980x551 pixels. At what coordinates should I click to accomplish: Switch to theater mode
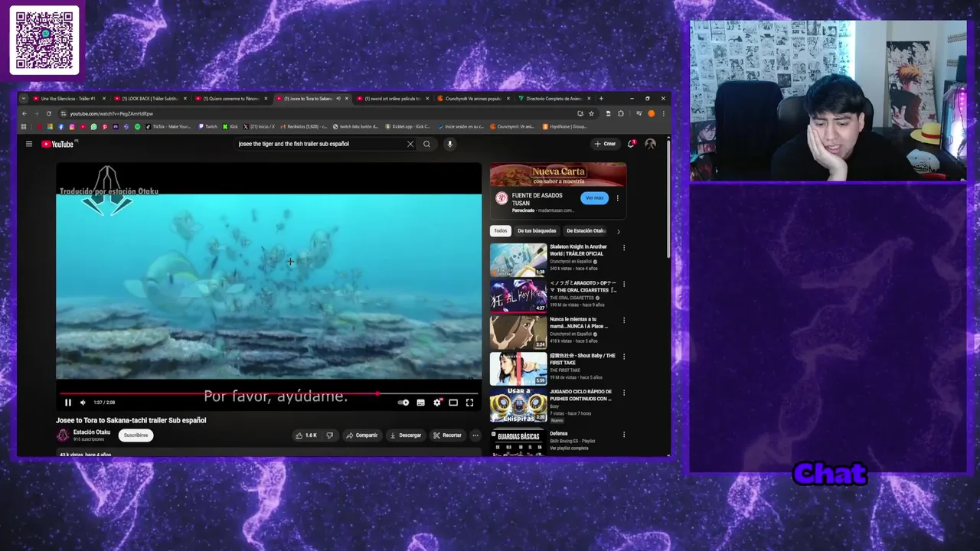pyautogui.click(x=453, y=403)
